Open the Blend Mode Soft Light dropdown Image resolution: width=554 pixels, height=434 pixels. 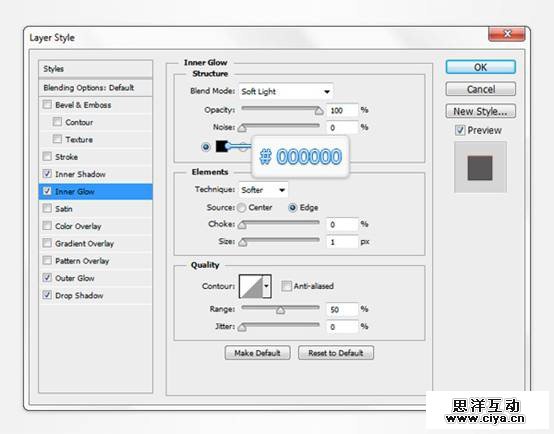pos(286,92)
